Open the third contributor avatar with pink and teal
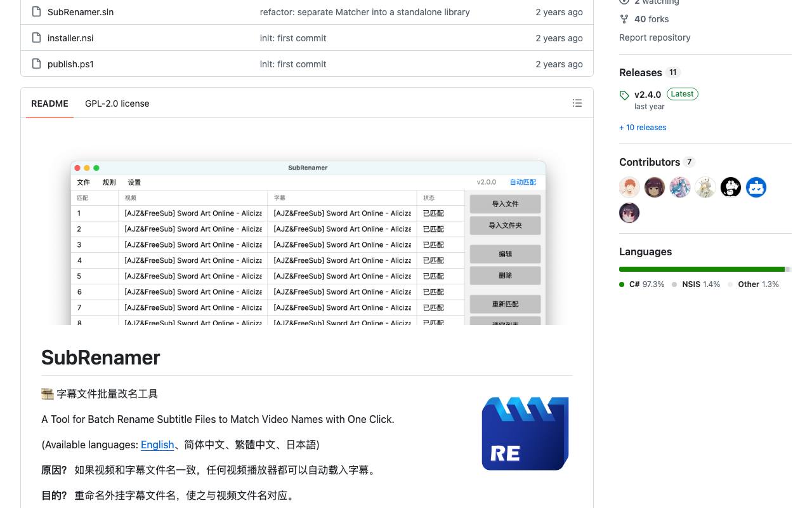 (x=680, y=187)
